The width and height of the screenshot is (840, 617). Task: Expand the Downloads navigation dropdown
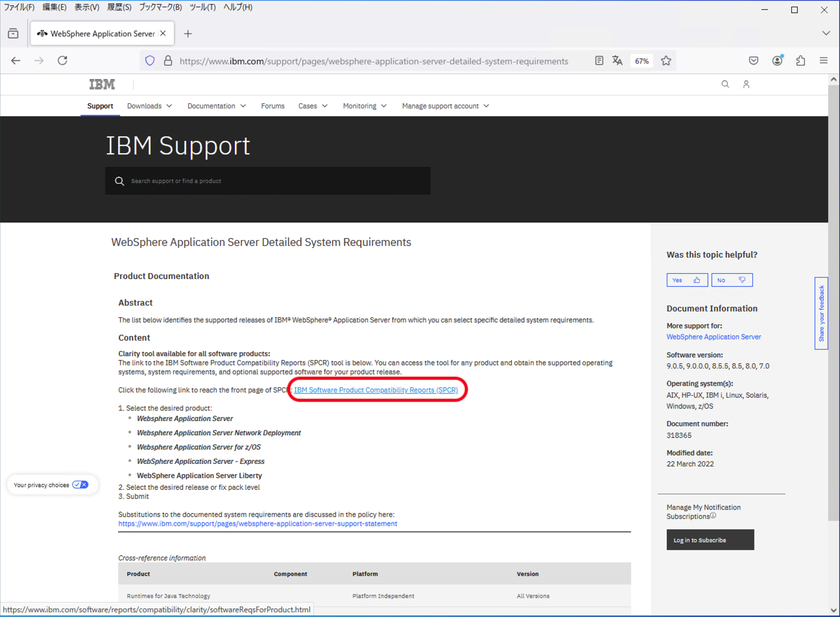pos(149,105)
